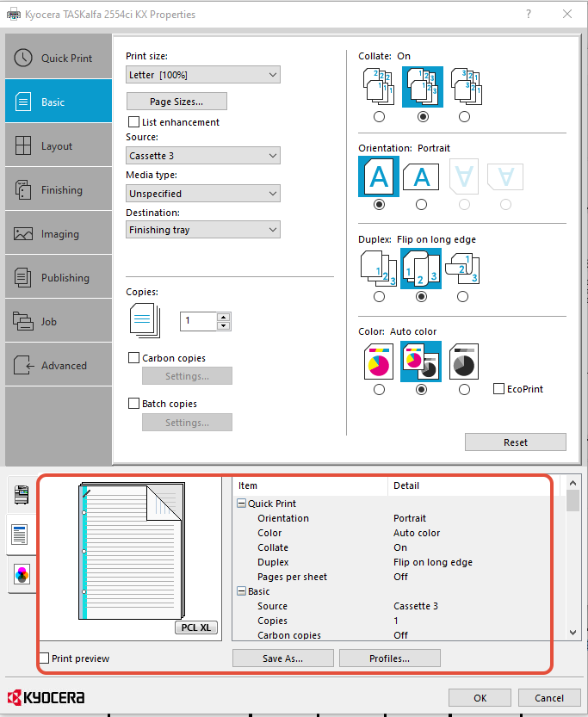The height and width of the screenshot is (717, 588).
Task: Confirm with the OK button
Action: (480, 698)
